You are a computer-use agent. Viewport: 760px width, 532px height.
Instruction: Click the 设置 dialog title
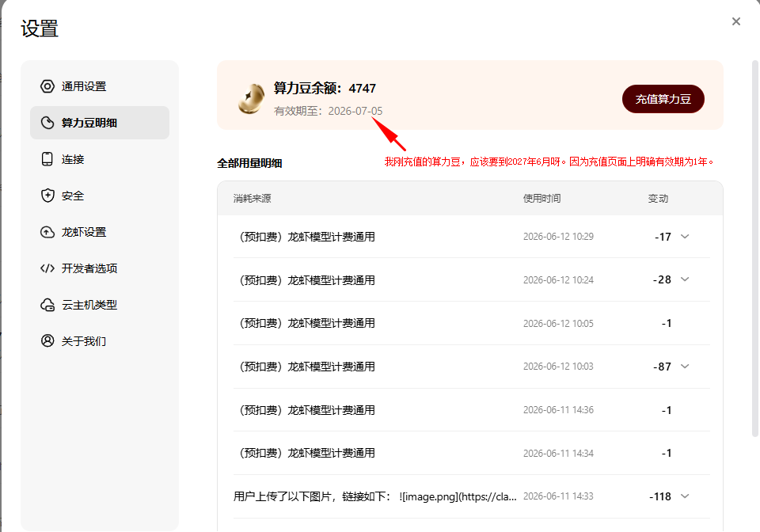(40, 28)
